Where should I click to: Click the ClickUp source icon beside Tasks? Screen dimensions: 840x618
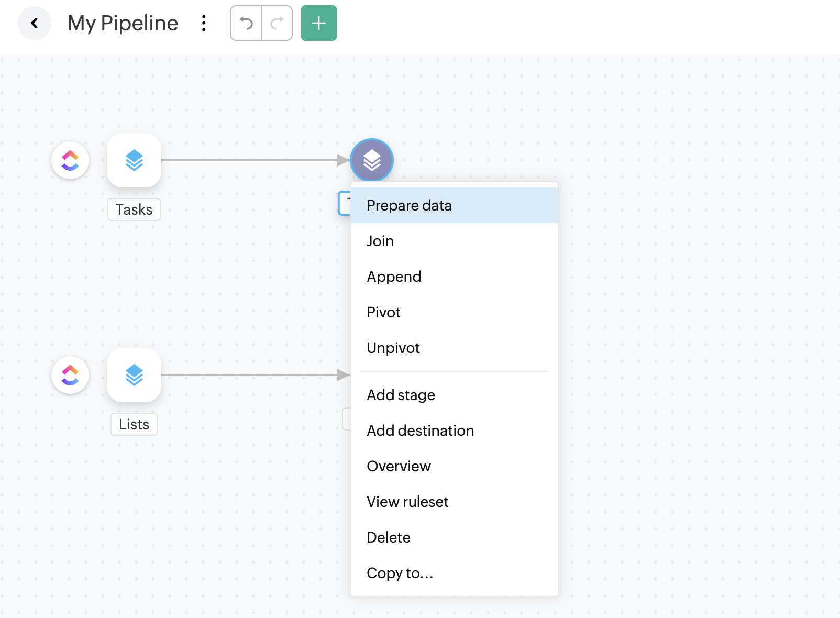[70, 160]
